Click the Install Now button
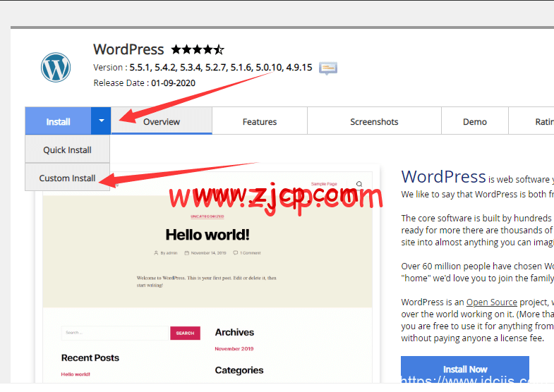 pyautogui.click(x=465, y=369)
